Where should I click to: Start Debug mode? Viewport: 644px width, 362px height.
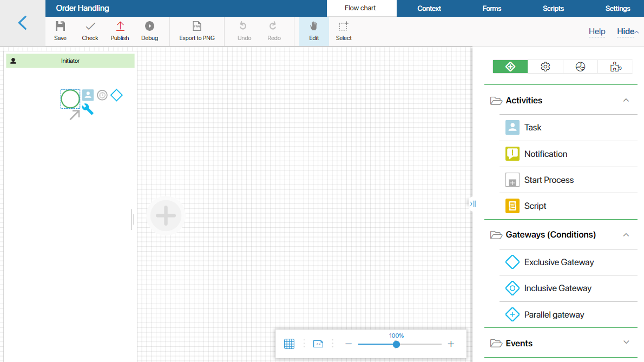149,31
